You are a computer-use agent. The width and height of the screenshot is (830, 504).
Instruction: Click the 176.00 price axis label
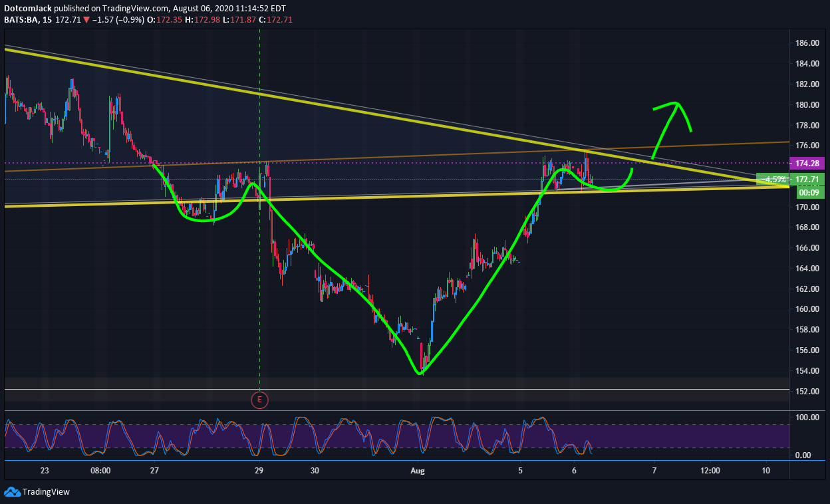pos(807,146)
